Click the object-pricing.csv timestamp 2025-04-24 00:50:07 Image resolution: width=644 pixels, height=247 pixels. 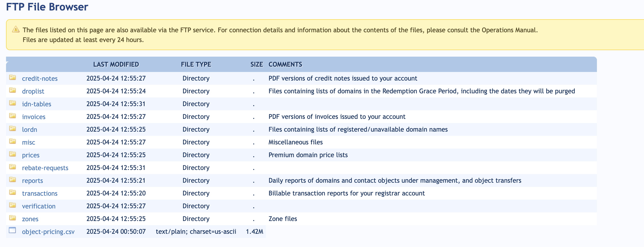click(x=116, y=231)
